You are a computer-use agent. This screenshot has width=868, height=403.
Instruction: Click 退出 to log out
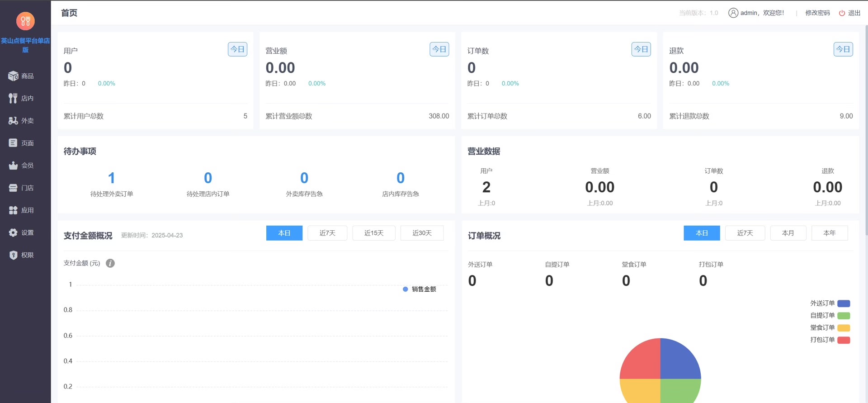pyautogui.click(x=850, y=13)
